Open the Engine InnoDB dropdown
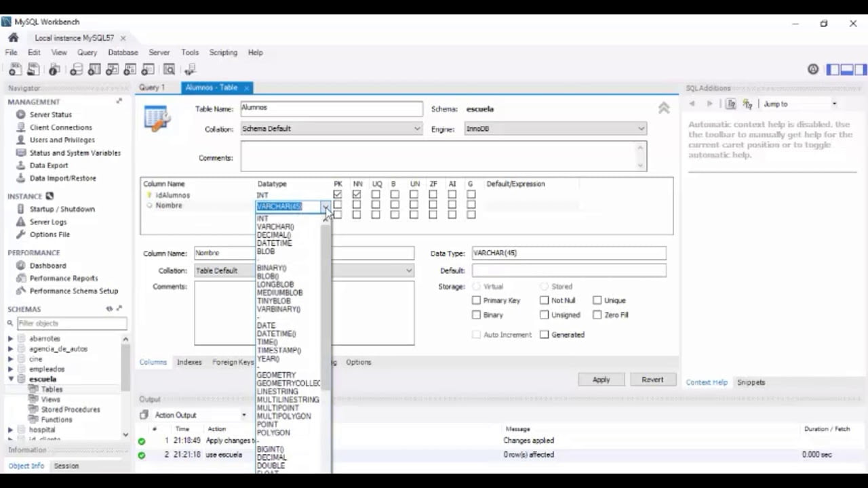 [x=555, y=129]
